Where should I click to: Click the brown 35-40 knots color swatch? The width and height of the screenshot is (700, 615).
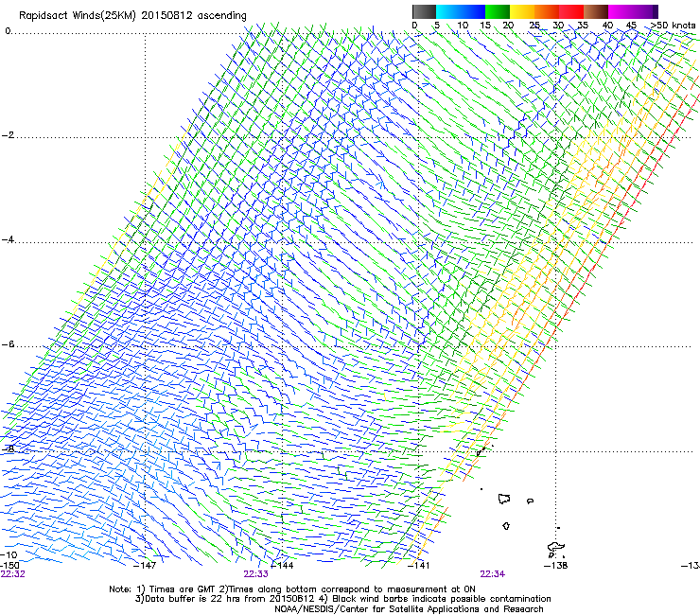click(x=596, y=11)
